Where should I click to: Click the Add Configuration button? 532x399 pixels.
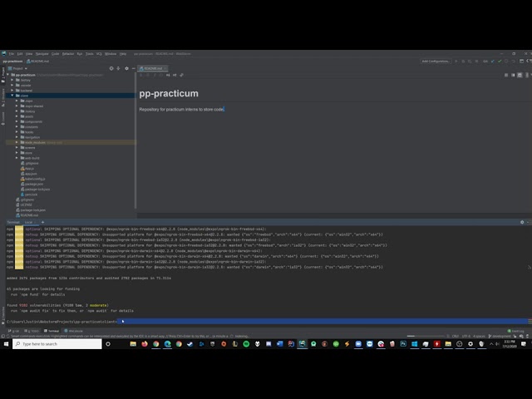coord(436,61)
